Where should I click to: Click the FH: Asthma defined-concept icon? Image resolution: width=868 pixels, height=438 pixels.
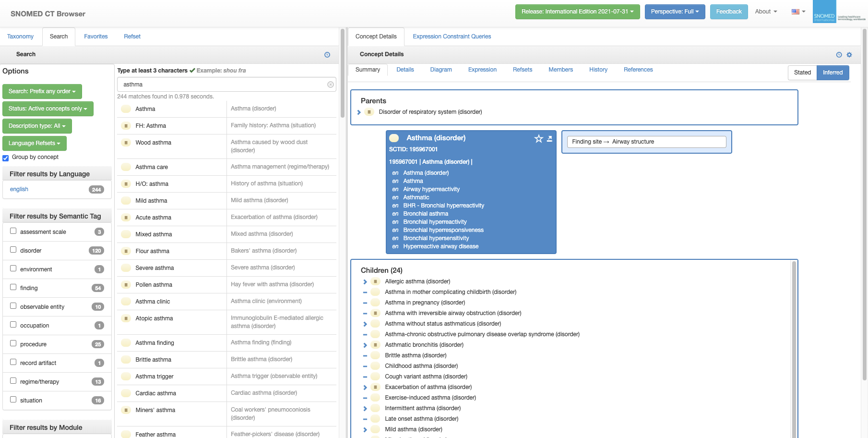tap(126, 126)
